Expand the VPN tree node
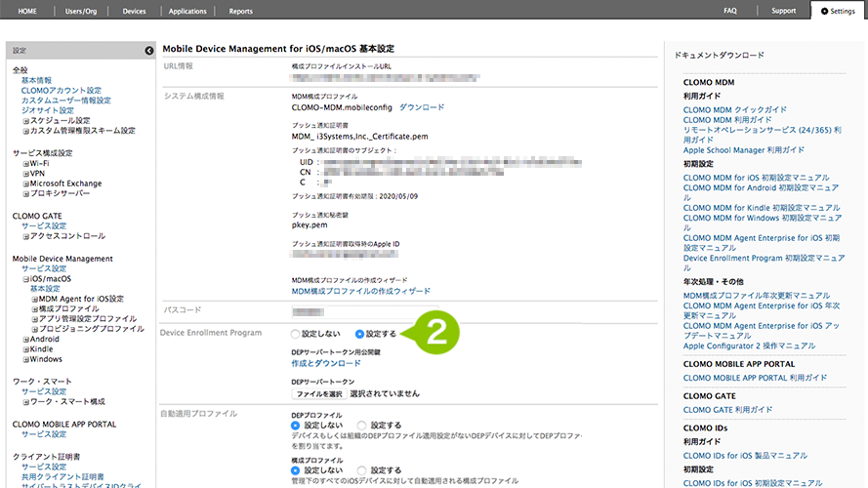The width and height of the screenshot is (868, 488). pos(25,174)
